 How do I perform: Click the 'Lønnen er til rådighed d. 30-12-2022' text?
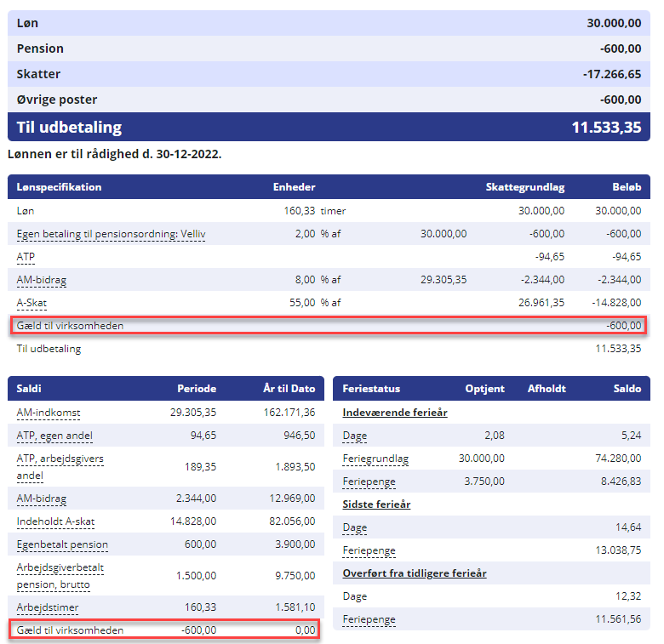point(115,154)
